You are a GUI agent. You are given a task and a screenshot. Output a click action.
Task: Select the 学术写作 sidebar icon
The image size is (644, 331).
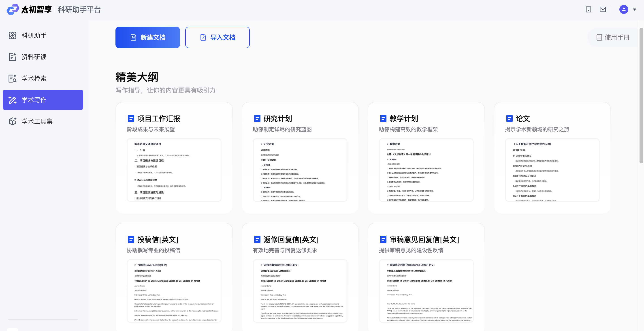click(x=13, y=100)
